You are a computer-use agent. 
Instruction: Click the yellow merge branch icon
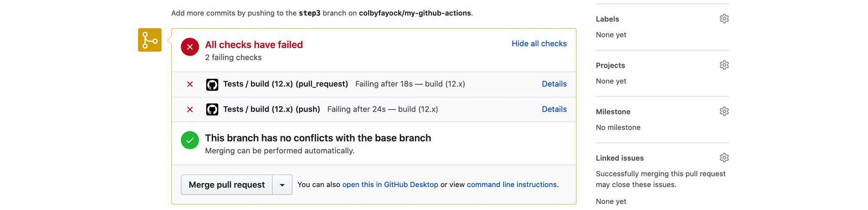150,40
